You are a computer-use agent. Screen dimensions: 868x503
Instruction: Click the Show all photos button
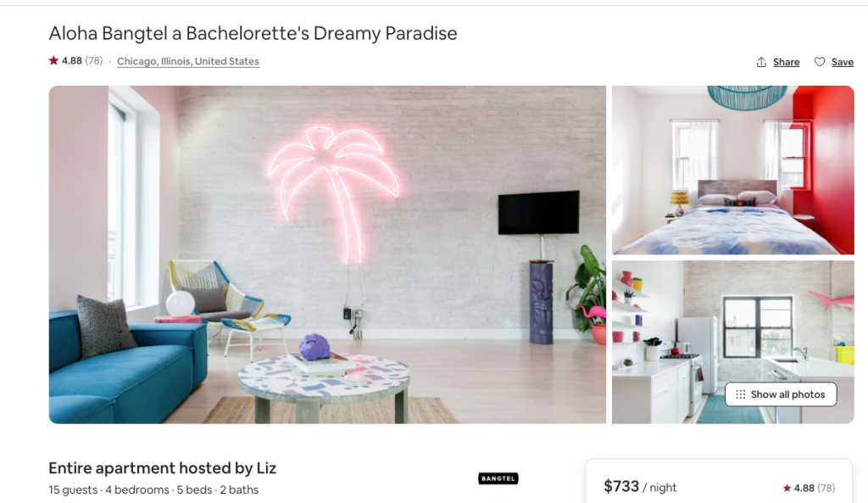click(x=781, y=394)
